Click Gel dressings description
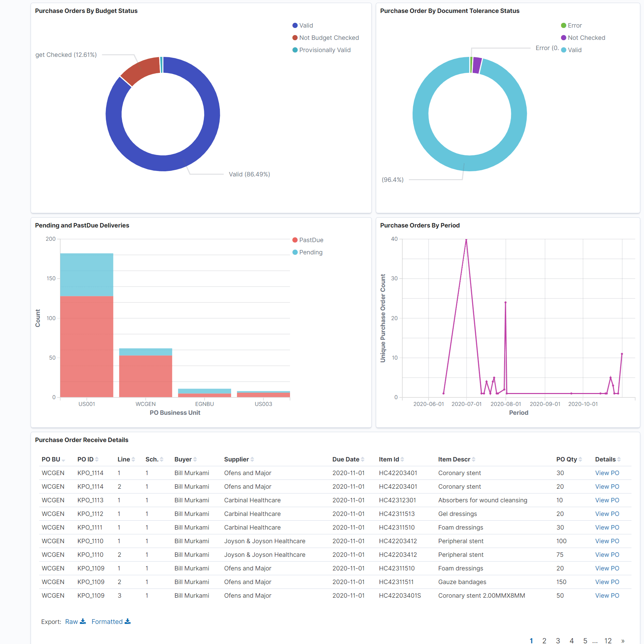644x644 pixels. click(457, 514)
